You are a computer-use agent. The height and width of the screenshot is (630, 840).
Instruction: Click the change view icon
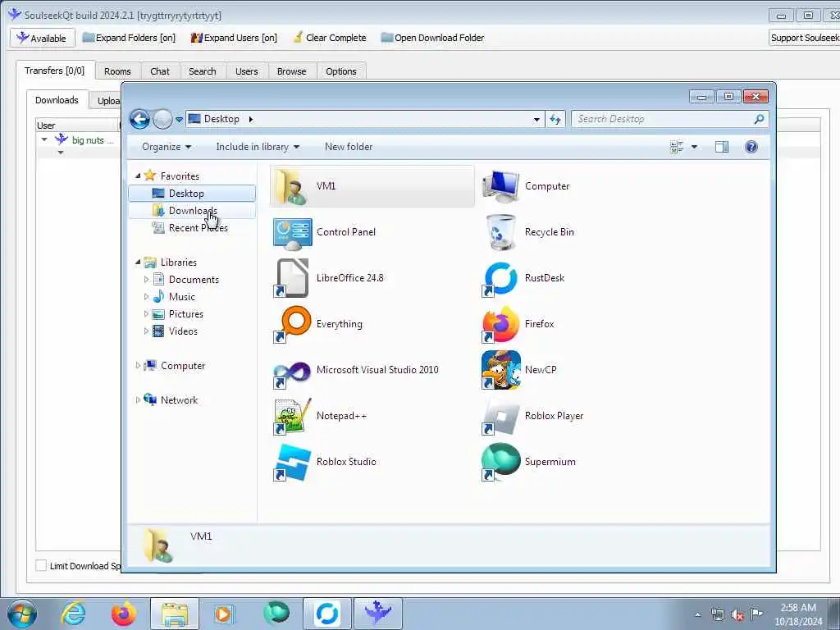point(677,147)
